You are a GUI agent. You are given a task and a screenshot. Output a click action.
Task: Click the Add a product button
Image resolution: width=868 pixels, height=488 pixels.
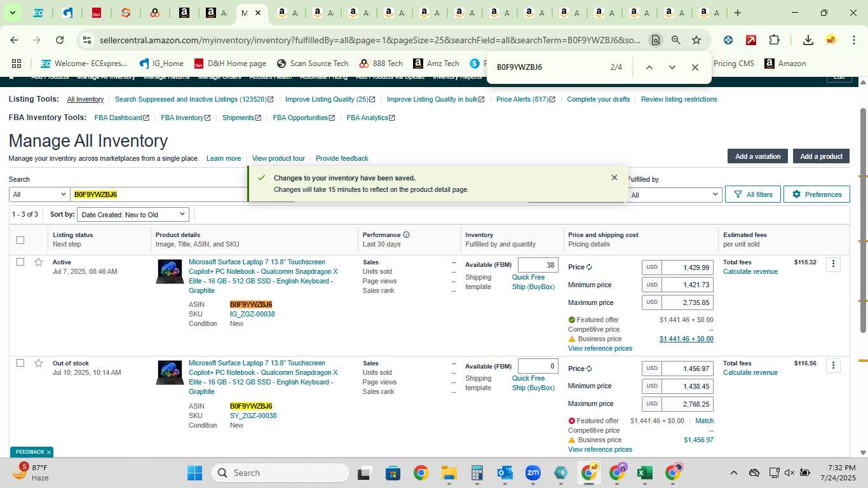coord(821,156)
